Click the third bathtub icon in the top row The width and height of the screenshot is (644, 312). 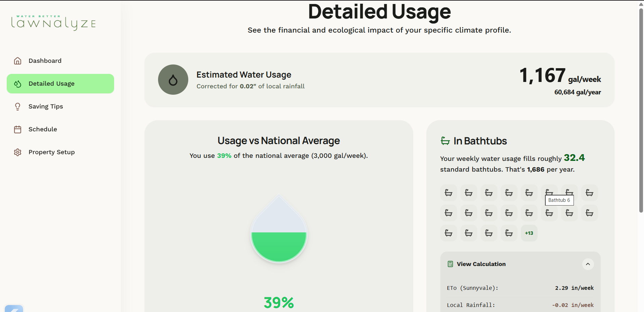[489, 193]
